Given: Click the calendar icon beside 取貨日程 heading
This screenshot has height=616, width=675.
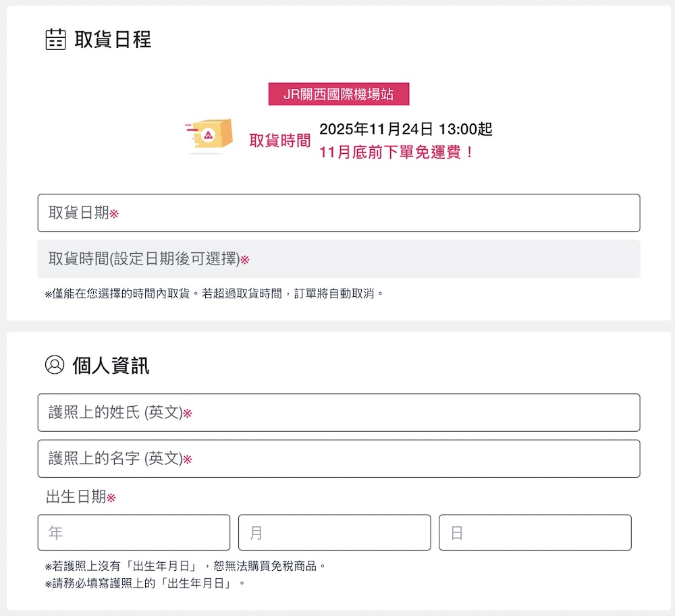Looking at the screenshot, I should click(x=55, y=40).
